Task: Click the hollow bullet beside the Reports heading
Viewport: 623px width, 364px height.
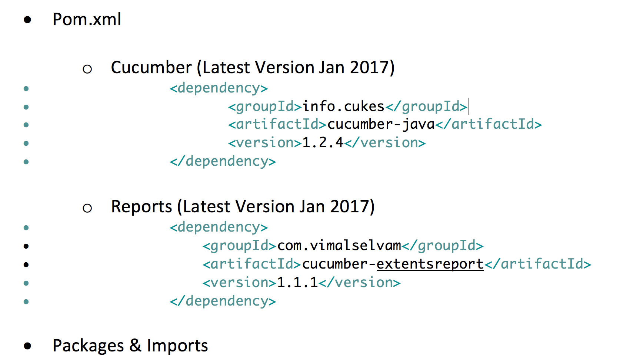Action: [87, 208]
